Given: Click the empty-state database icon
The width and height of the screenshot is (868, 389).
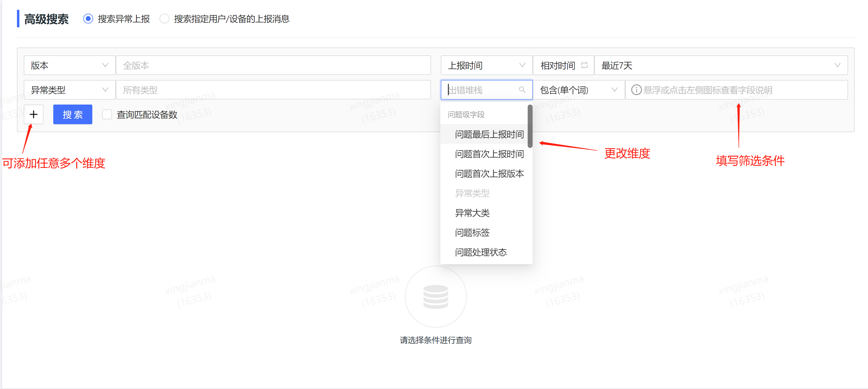Looking at the screenshot, I should click(x=436, y=297).
